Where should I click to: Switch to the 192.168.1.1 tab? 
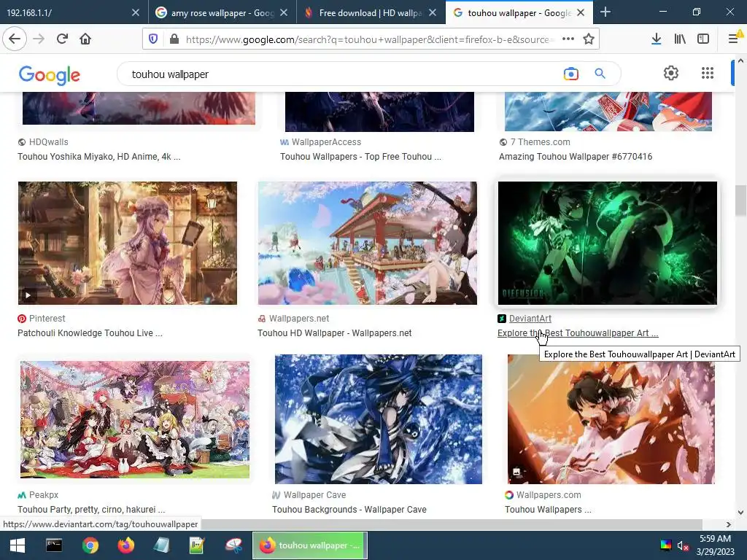[66, 13]
